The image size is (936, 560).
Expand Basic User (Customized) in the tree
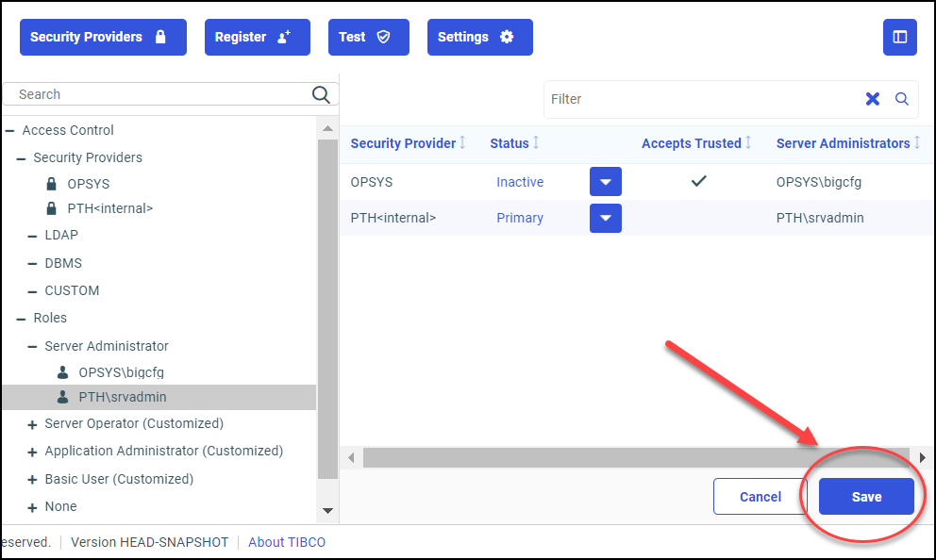click(x=32, y=479)
